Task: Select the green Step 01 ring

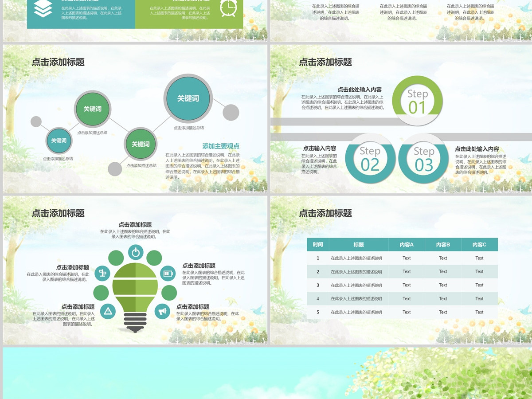Action: pos(417,101)
